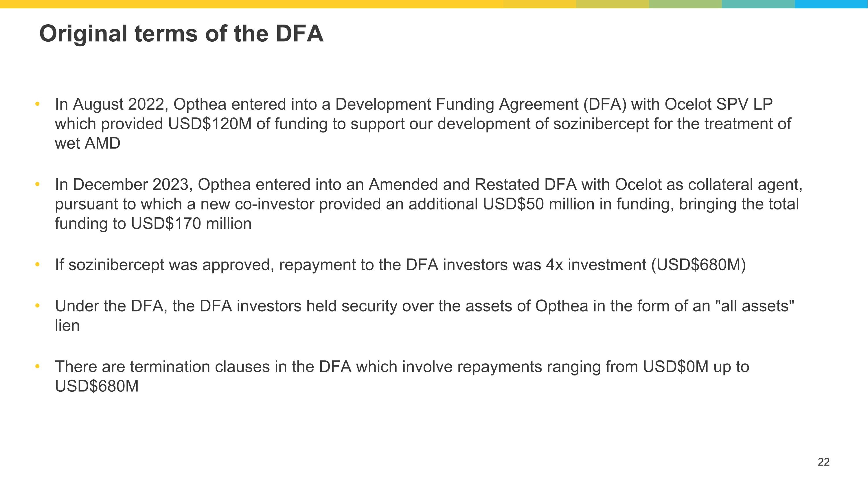Image resolution: width=868 pixels, height=488 pixels.
Task: Click the bright blue segment of top bar
Action: click(x=831, y=4)
